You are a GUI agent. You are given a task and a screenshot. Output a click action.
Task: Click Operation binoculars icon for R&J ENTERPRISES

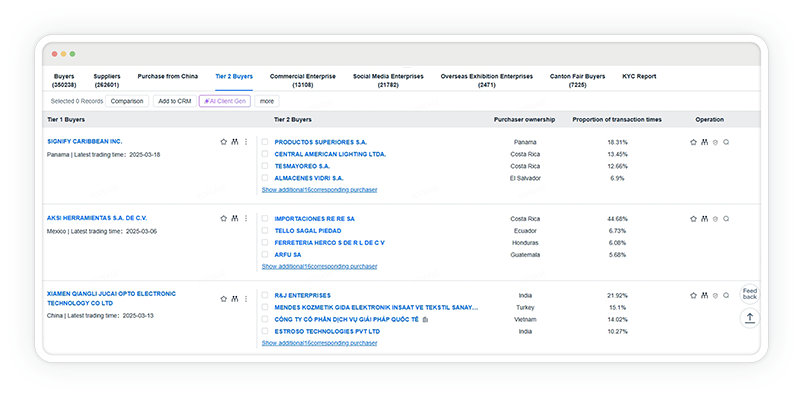click(x=705, y=295)
